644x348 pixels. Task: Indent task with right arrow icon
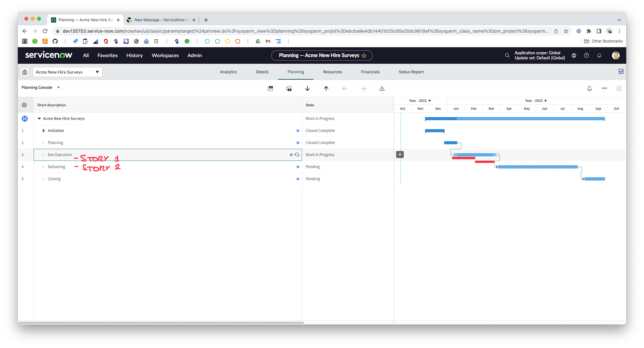pos(364,89)
